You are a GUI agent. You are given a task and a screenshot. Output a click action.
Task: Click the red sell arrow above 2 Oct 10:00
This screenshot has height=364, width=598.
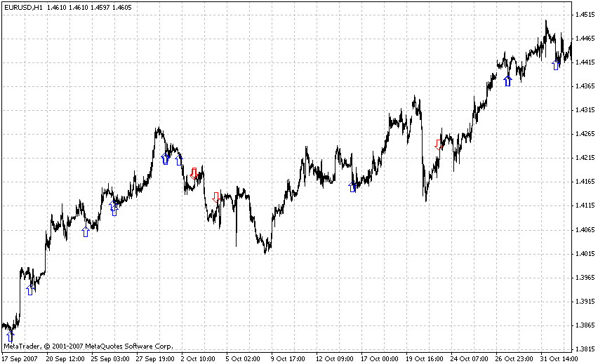[x=194, y=173]
